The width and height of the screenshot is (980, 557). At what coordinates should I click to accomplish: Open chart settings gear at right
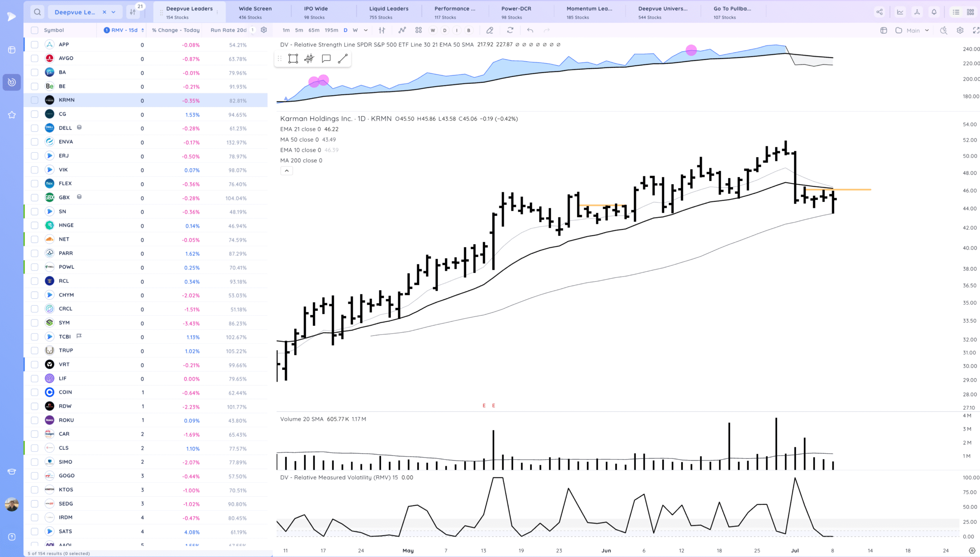(x=960, y=30)
